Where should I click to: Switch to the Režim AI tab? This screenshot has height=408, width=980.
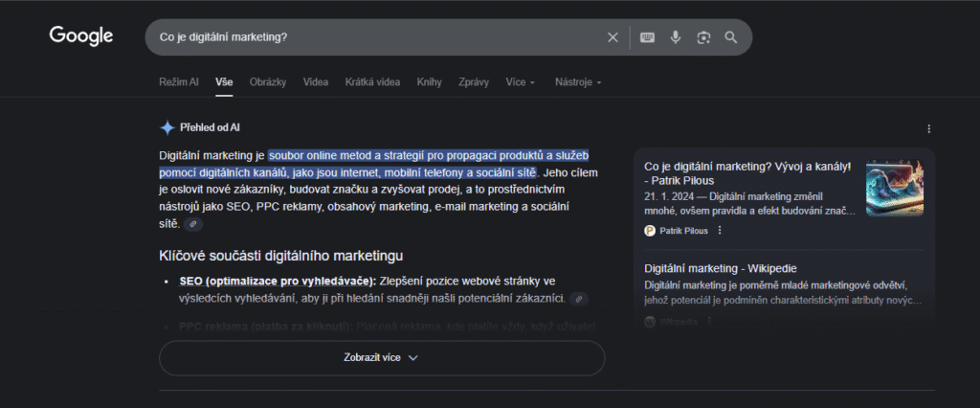point(179,82)
